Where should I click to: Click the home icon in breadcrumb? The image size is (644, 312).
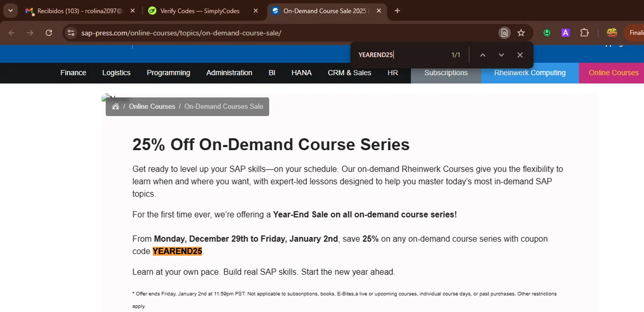point(115,106)
